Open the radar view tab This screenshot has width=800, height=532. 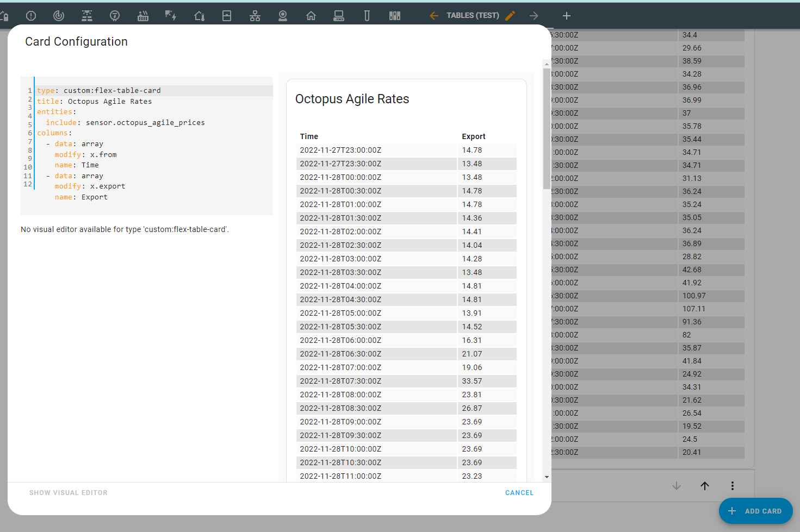point(59,16)
